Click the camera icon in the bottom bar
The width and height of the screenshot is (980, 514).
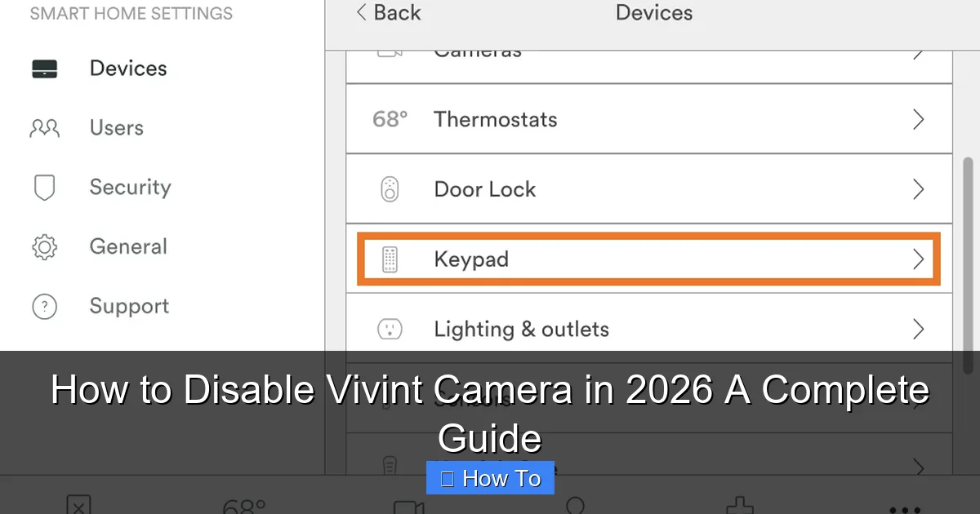click(408, 507)
